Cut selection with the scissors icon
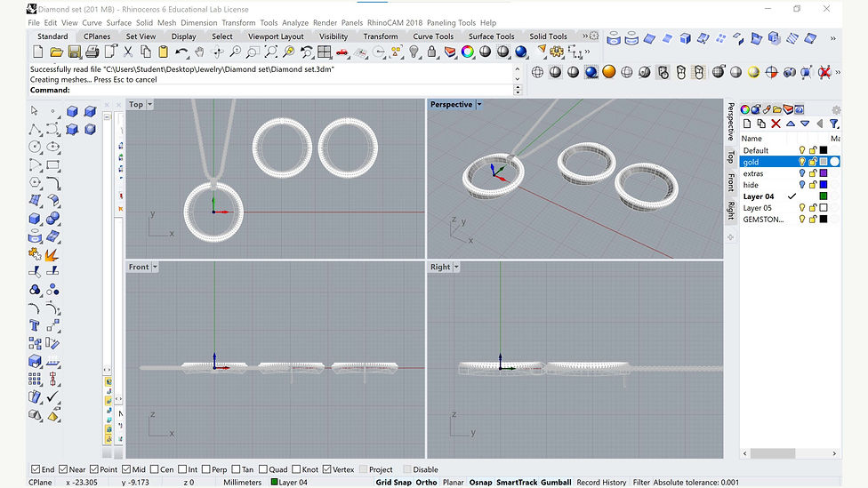868x488 pixels. point(128,52)
